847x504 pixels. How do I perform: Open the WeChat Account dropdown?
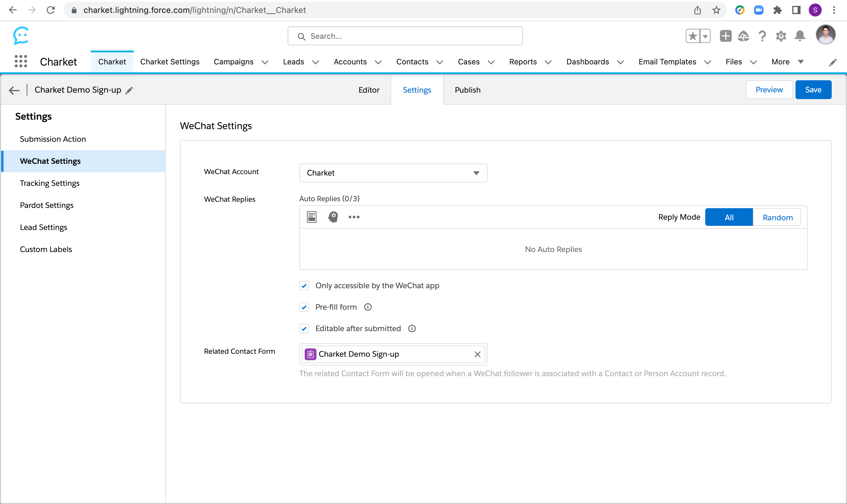[393, 173]
